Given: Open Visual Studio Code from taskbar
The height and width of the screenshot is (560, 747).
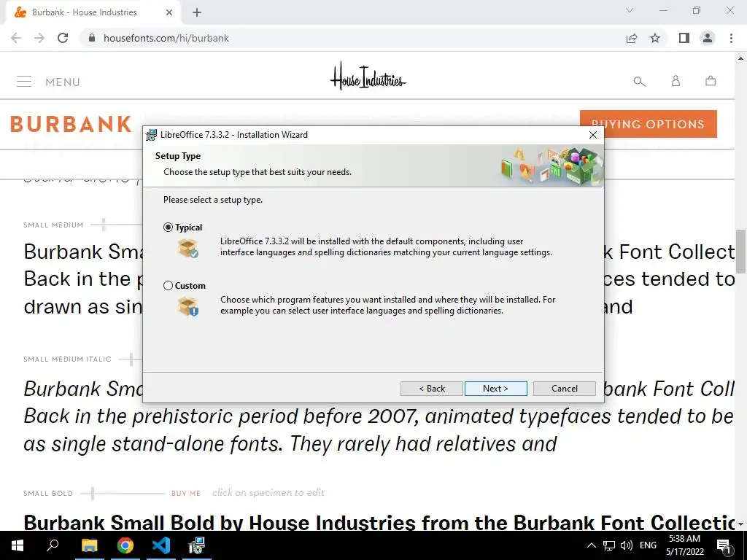Looking at the screenshot, I should click(x=161, y=545).
